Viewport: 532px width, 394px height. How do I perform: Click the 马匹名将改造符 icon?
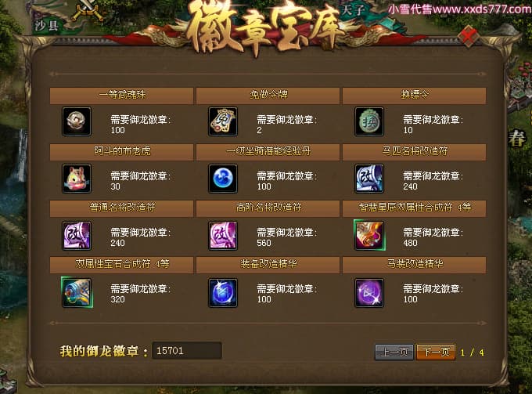click(369, 179)
